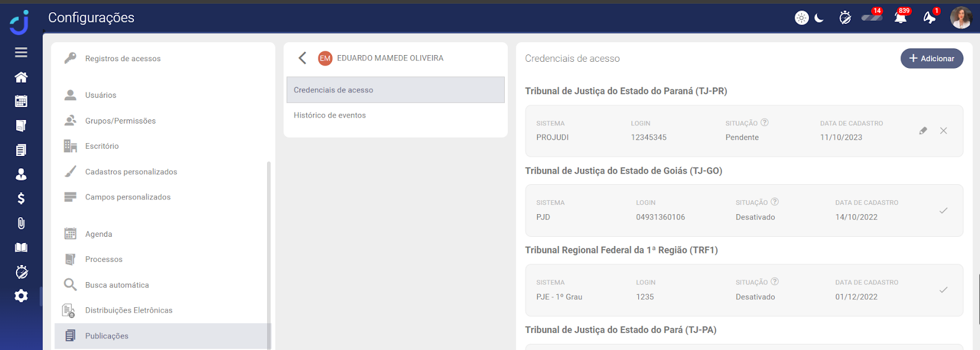Image resolution: width=980 pixels, height=350 pixels.
Task: Open the settings gear in sidebar
Action: [x=21, y=296]
